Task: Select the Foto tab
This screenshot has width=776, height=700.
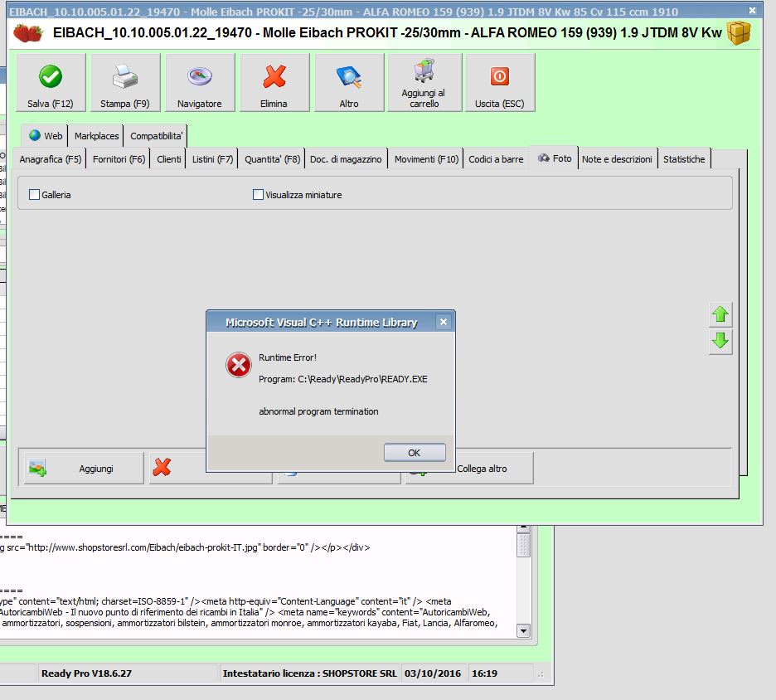Action: point(555,158)
